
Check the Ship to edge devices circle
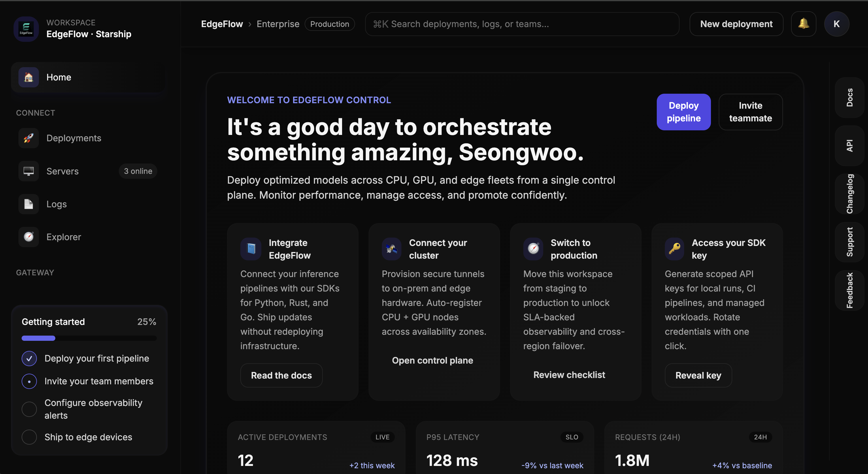click(x=29, y=437)
